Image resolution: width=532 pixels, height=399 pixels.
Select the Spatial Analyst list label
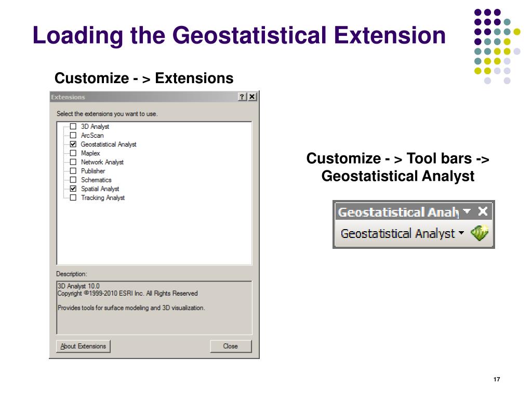[100, 189]
